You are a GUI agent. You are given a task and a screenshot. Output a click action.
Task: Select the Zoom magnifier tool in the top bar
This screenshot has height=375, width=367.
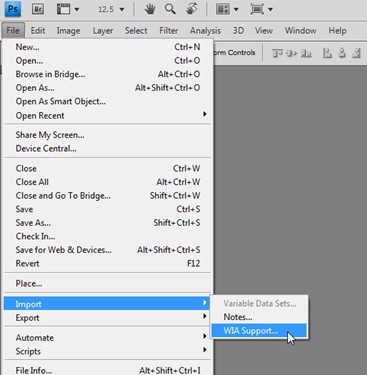pos(170,9)
